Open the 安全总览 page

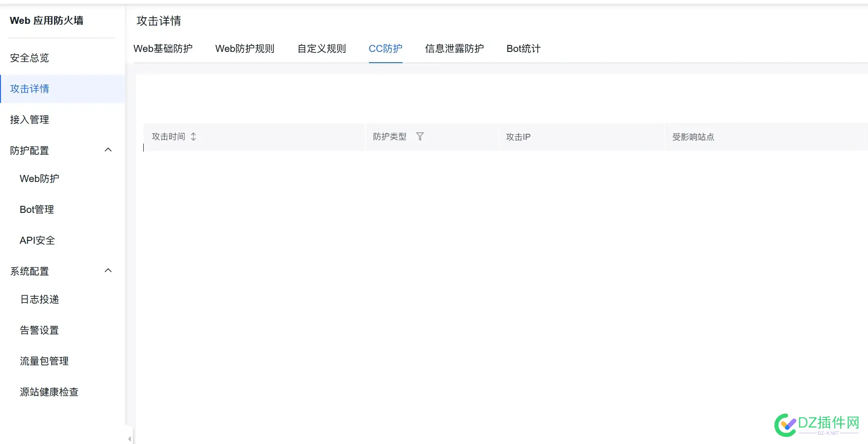(29, 58)
